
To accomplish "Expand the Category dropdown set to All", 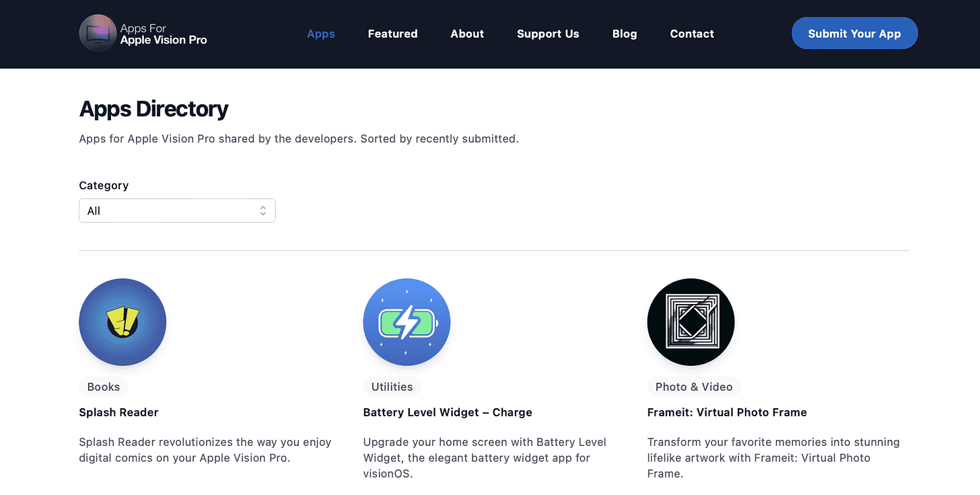I will [x=177, y=211].
